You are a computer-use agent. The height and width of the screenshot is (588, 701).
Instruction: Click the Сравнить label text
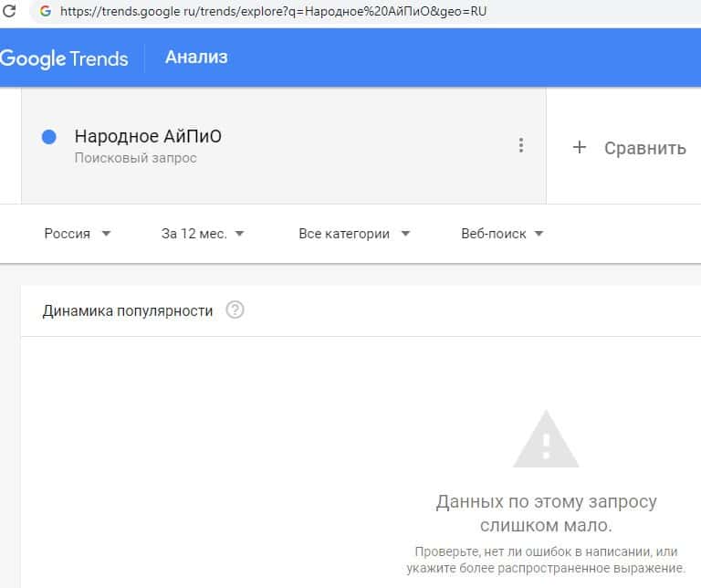point(644,148)
